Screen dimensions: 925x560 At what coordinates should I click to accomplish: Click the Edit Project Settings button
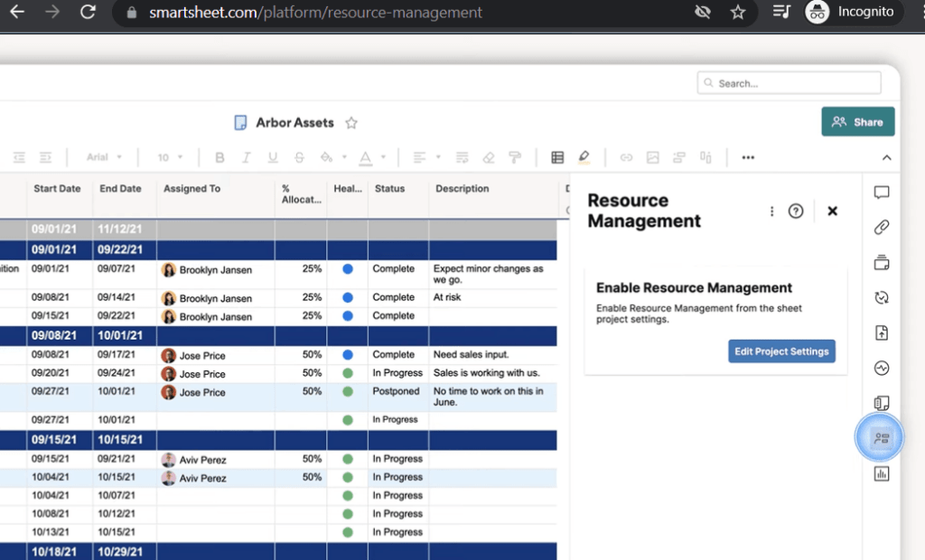(781, 351)
